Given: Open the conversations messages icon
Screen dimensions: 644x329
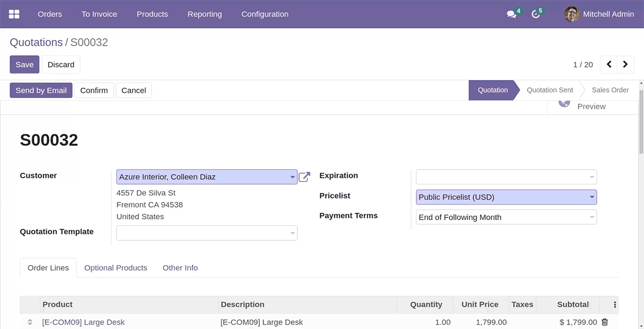Looking at the screenshot, I should pyautogui.click(x=511, y=14).
